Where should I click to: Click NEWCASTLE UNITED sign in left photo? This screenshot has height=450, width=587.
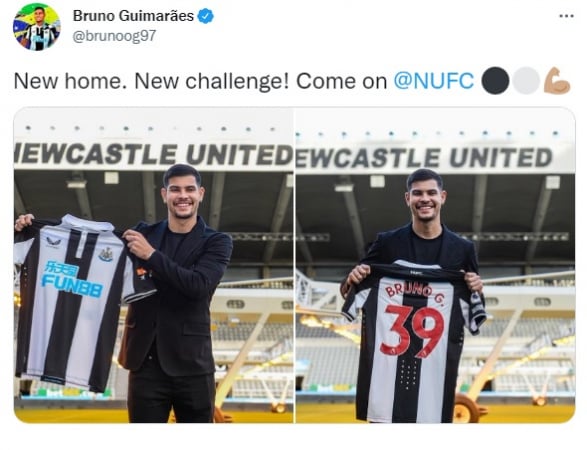point(153,155)
